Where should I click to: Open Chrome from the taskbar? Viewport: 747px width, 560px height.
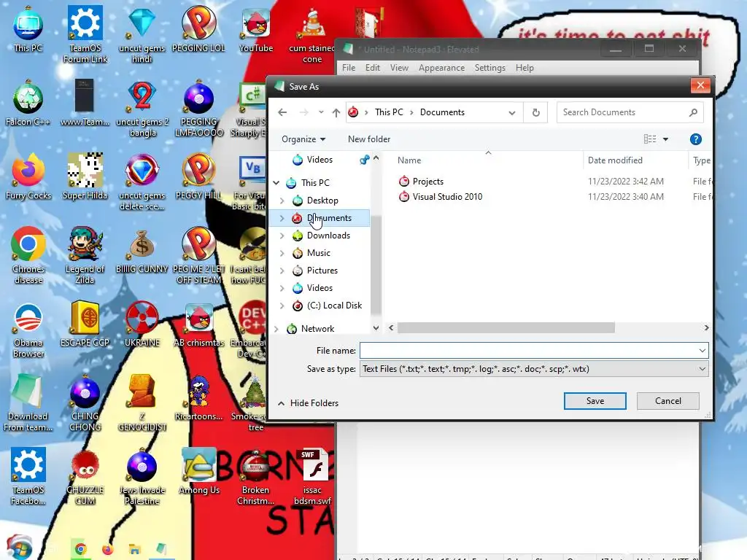pyautogui.click(x=80, y=549)
